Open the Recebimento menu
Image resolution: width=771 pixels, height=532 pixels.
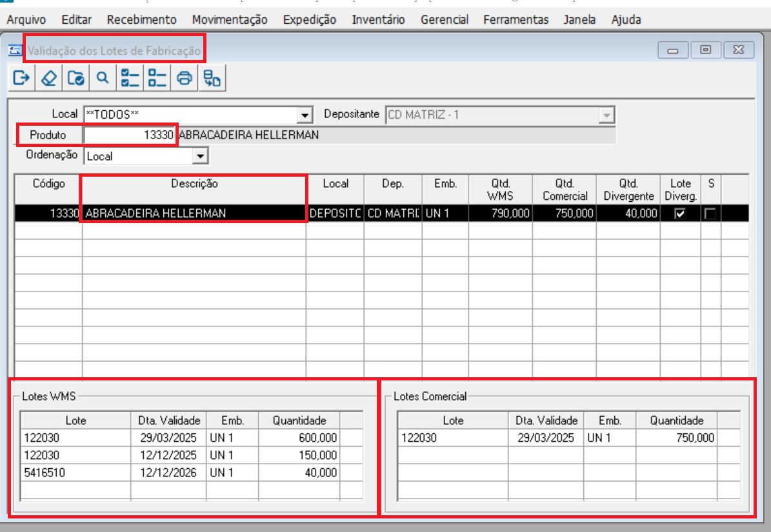pyautogui.click(x=141, y=19)
